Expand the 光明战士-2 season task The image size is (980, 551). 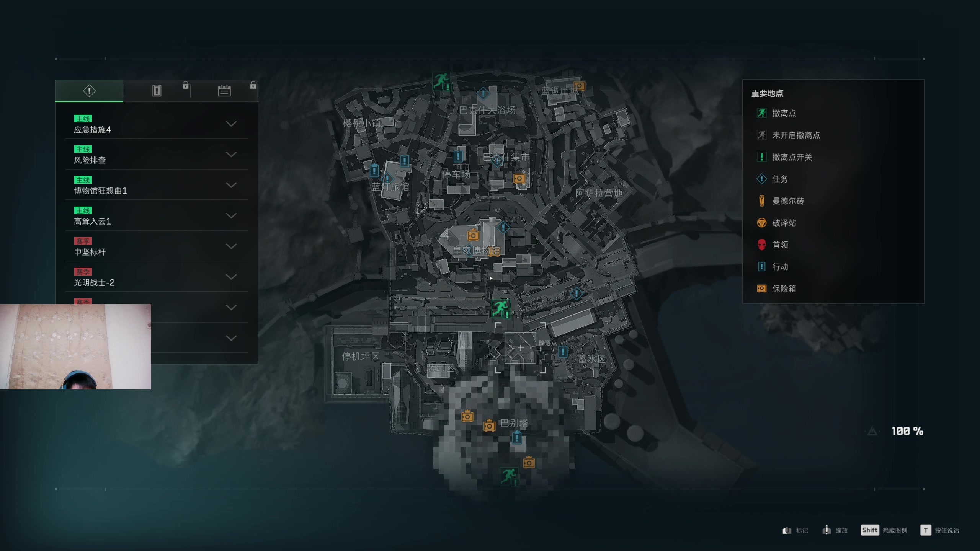point(157,277)
